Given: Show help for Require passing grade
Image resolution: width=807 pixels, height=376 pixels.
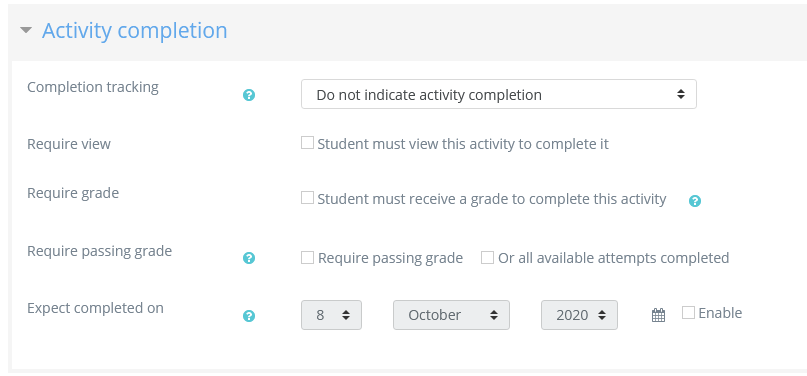Looking at the screenshot, I should (249, 258).
